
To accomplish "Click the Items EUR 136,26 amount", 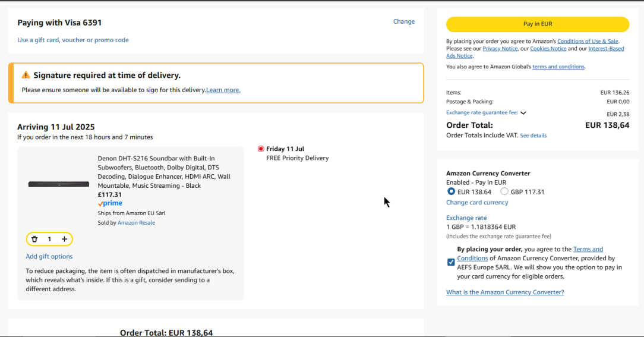I will click(x=615, y=93).
